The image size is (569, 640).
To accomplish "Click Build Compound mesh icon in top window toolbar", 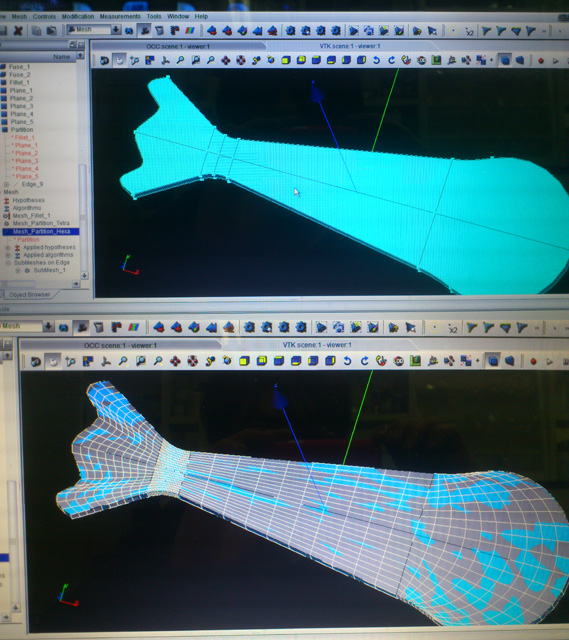I will pos(257,31).
